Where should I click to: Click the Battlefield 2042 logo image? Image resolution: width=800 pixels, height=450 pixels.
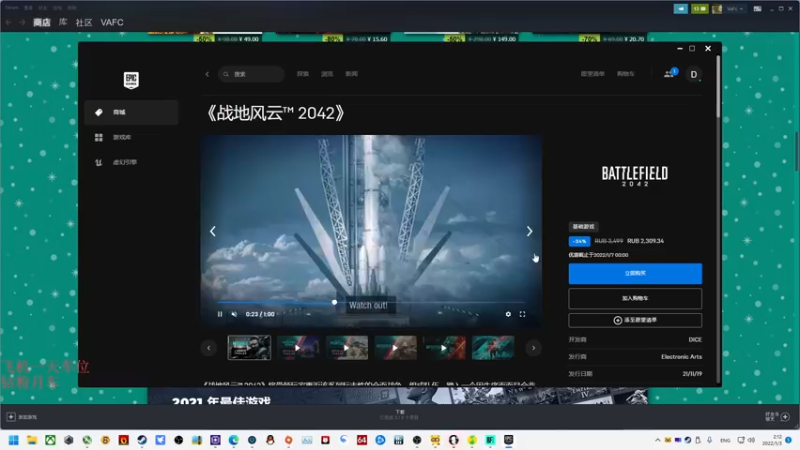tap(635, 176)
